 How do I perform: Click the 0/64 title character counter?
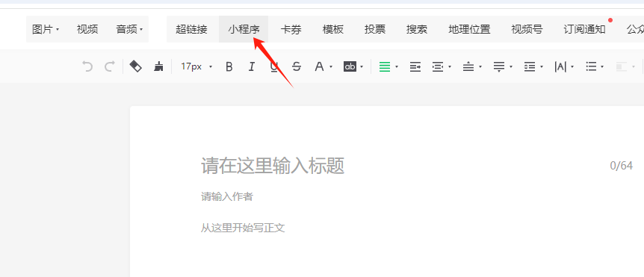622,166
